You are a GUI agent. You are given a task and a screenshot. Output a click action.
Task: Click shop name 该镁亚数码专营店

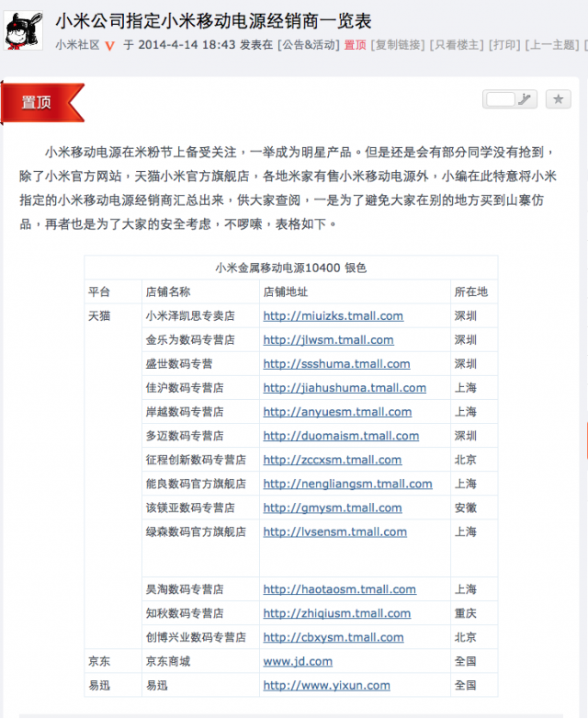point(190,508)
